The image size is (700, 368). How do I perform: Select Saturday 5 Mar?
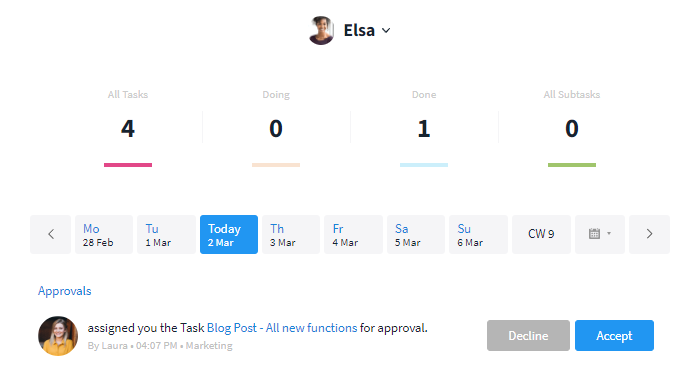click(x=416, y=234)
